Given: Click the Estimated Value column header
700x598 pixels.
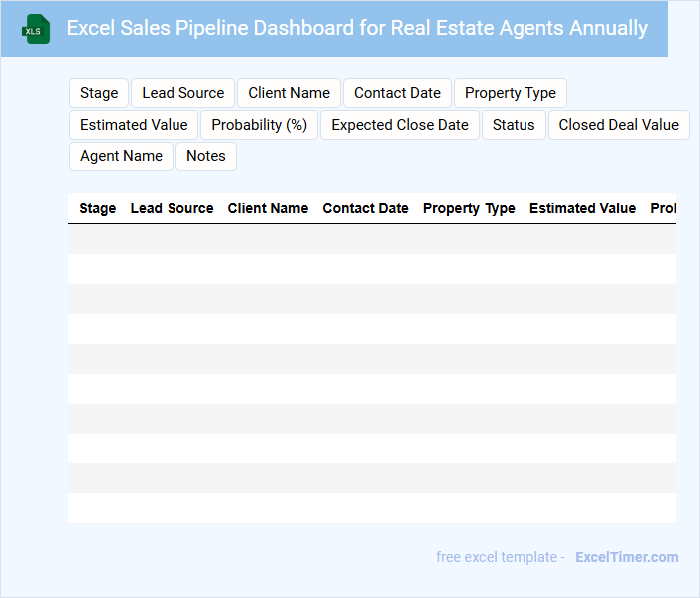Looking at the screenshot, I should pyautogui.click(x=582, y=208).
